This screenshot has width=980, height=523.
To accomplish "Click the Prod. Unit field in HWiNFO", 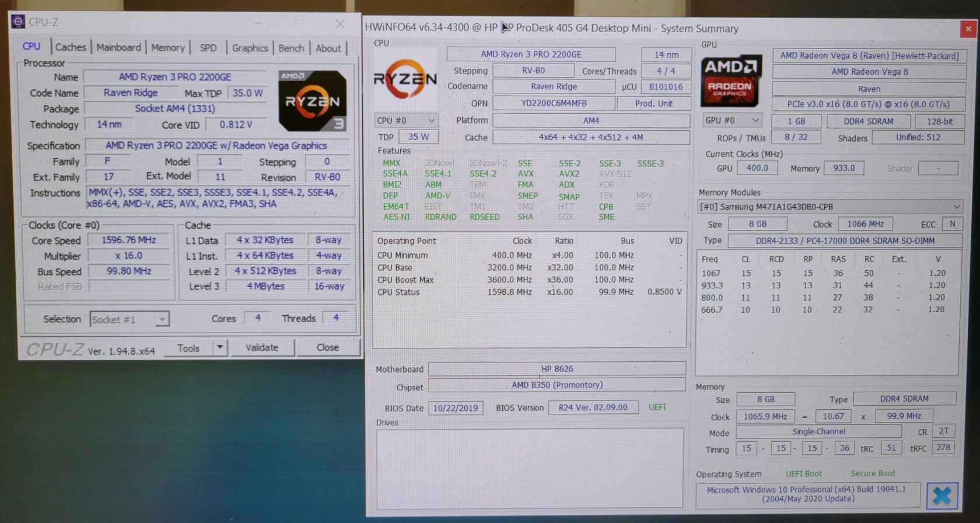I will coord(653,103).
